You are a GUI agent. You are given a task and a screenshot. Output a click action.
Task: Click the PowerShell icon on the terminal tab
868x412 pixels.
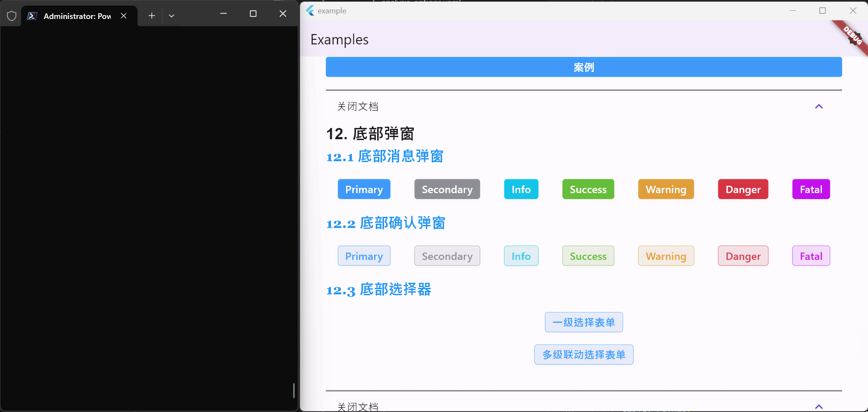pos(32,16)
